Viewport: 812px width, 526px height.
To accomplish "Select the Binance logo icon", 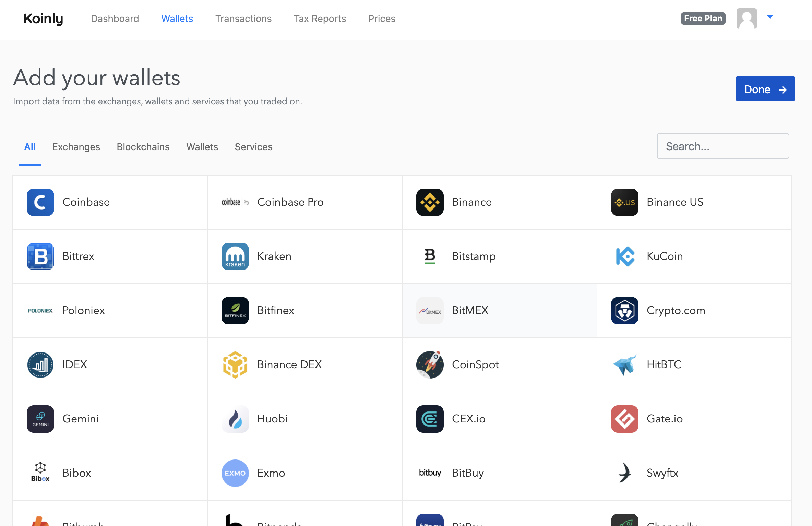I will (x=430, y=202).
